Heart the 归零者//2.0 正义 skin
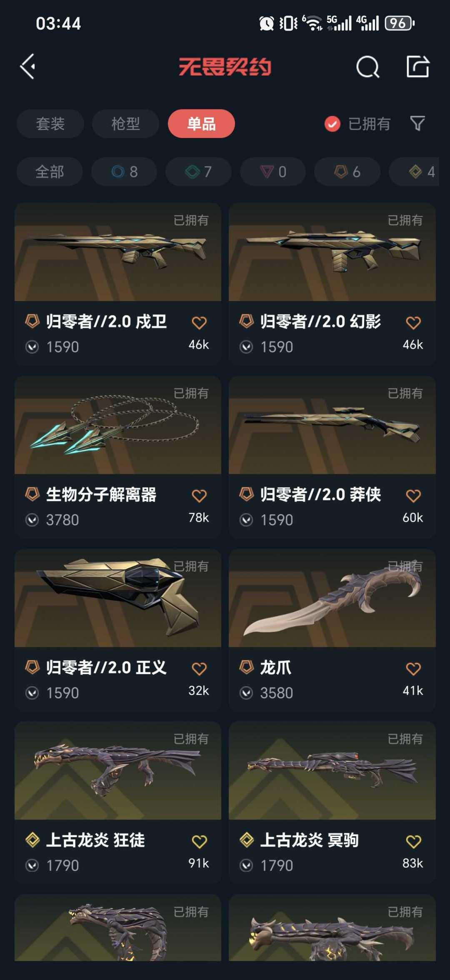The height and width of the screenshot is (980, 450). [x=199, y=669]
